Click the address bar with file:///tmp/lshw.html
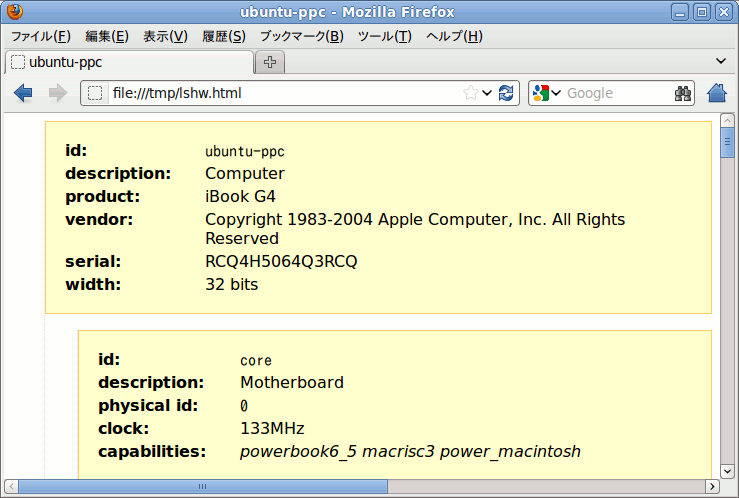Screen dimensions: 739x498 (x=280, y=93)
